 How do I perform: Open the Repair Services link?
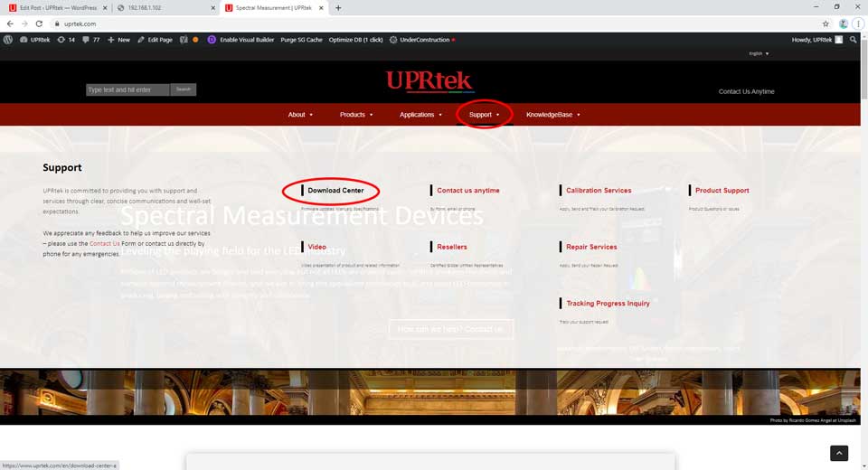(x=591, y=247)
